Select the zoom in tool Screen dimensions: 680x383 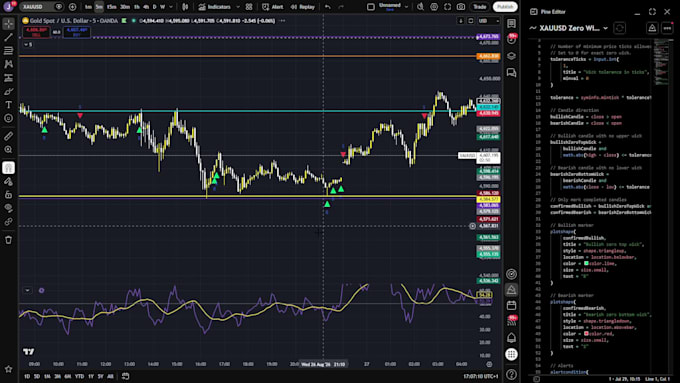click(x=8, y=150)
